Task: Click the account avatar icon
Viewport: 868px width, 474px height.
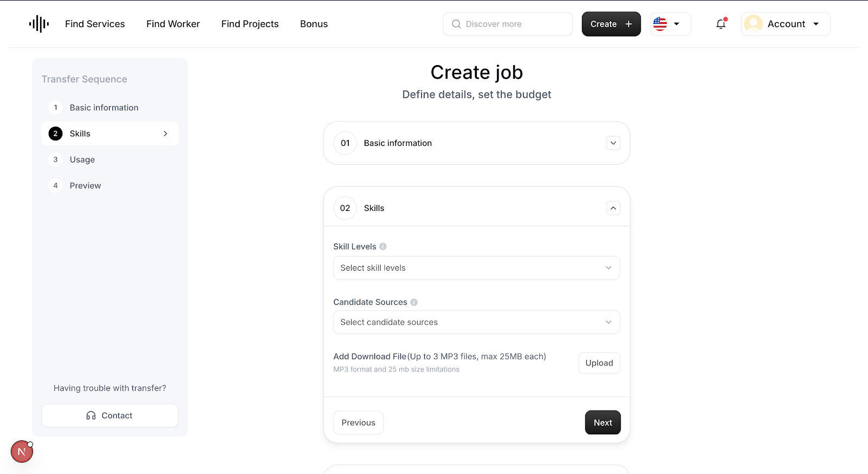Action: click(753, 24)
